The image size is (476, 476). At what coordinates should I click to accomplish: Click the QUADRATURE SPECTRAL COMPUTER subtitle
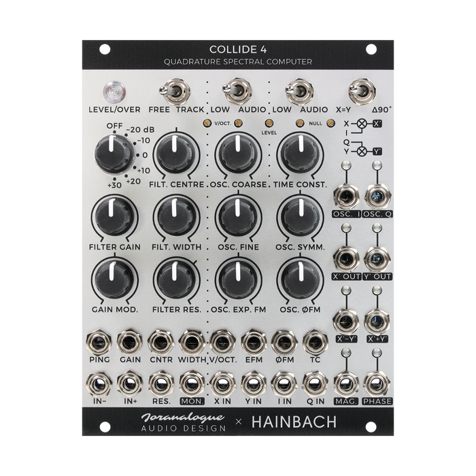[238, 62]
